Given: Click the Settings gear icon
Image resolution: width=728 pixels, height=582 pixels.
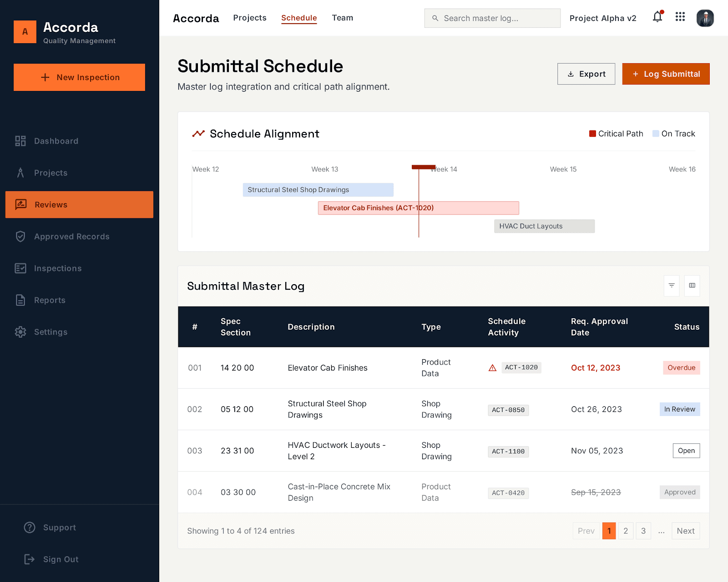Looking at the screenshot, I should tap(20, 332).
